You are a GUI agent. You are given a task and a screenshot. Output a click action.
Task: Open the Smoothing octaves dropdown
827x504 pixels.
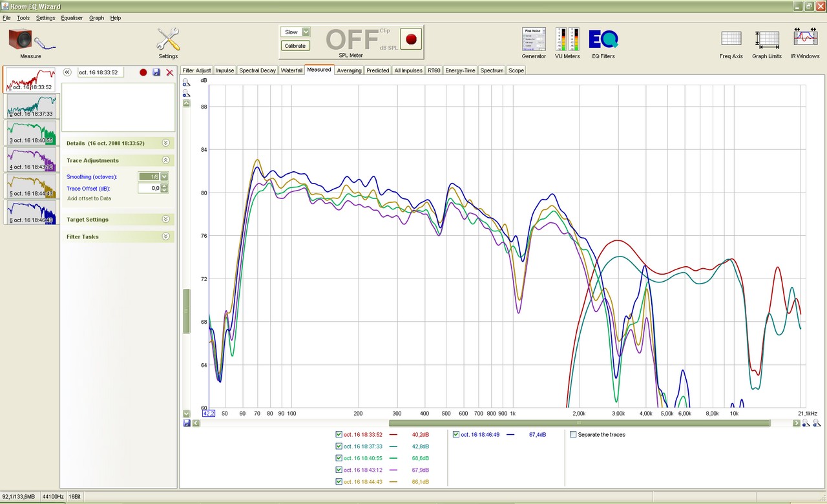click(165, 176)
